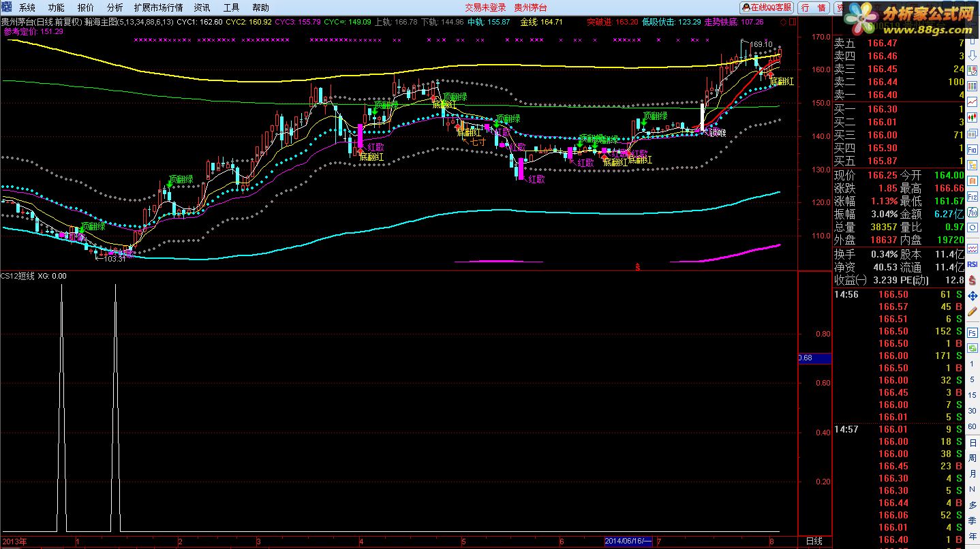Select the 多 multi-period option
This screenshot has height=549, width=980.
(x=973, y=505)
